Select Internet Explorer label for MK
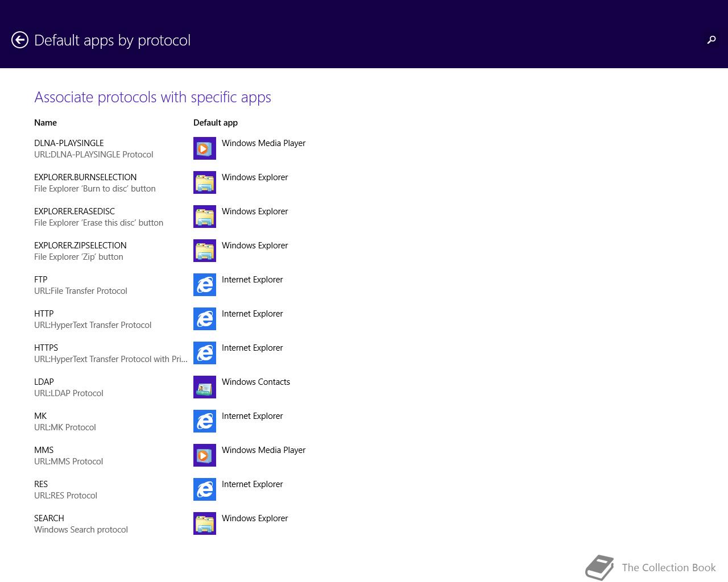728x582 pixels. [x=252, y=416]
